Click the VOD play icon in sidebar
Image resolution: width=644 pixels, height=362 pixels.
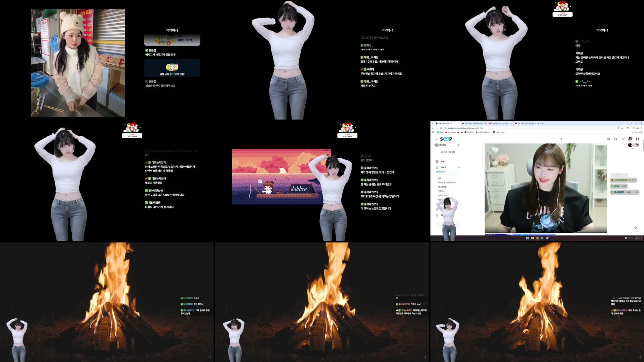[x=437, y=162]
